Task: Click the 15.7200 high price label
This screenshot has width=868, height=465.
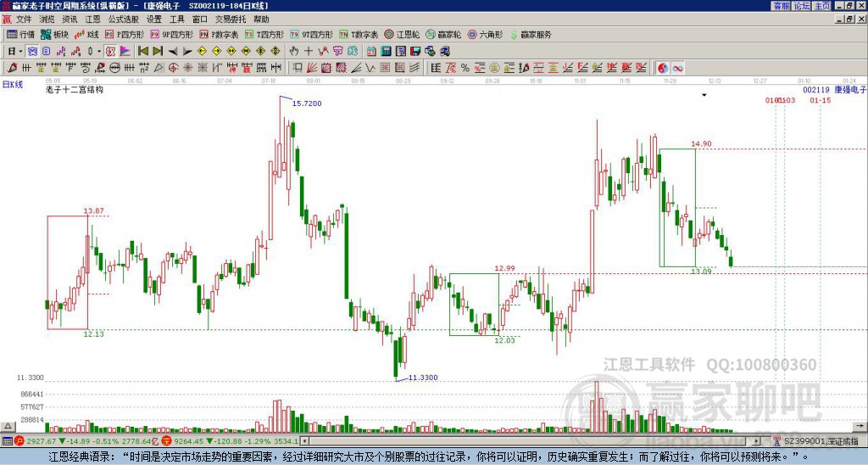Action: (x=307, y=104)
